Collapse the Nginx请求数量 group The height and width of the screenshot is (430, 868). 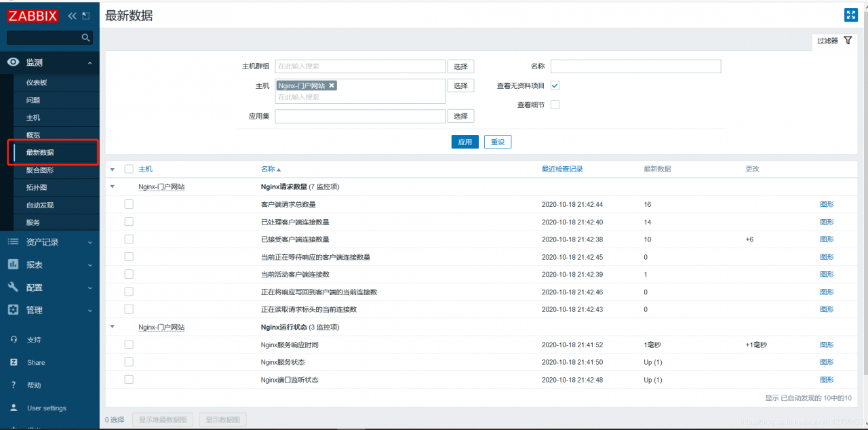113,187
